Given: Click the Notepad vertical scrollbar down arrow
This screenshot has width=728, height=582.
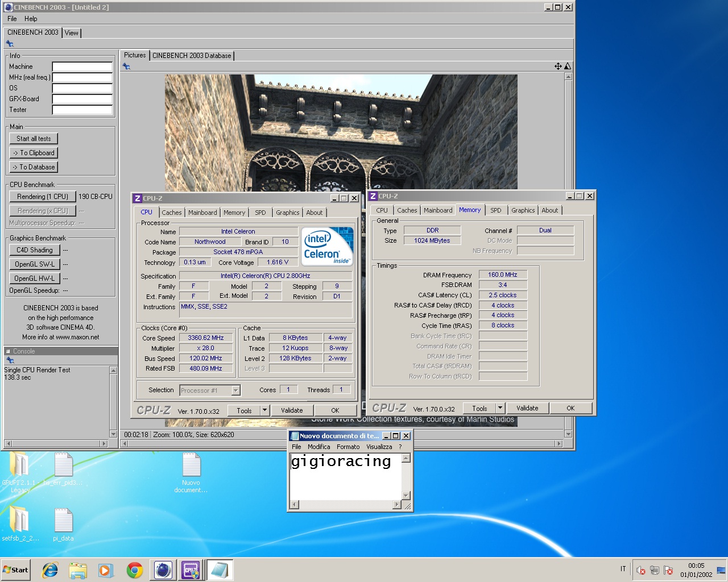Looking at the screenshot, I should click(406, 496).
